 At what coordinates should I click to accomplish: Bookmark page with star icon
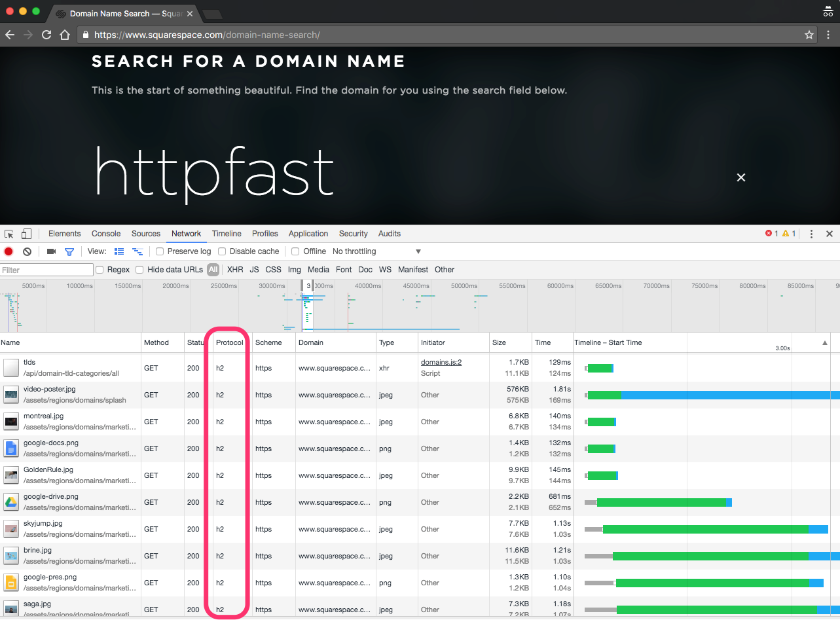[809, 35]
